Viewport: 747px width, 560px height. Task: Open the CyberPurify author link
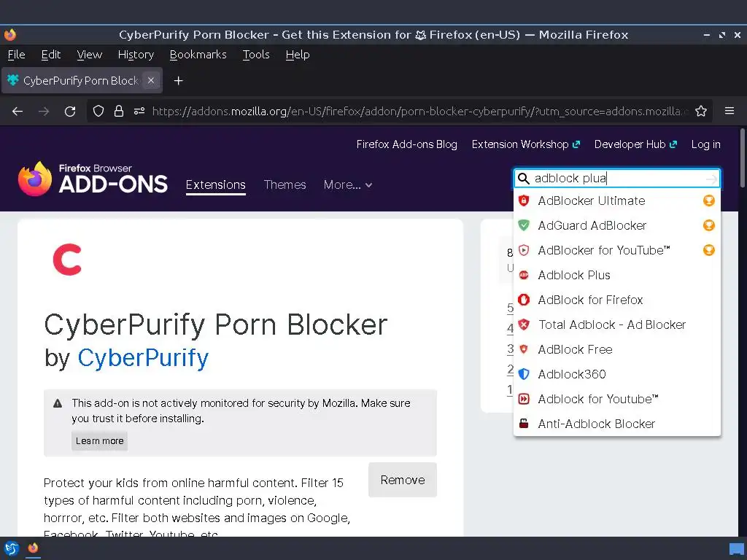[x=143, y=357]
